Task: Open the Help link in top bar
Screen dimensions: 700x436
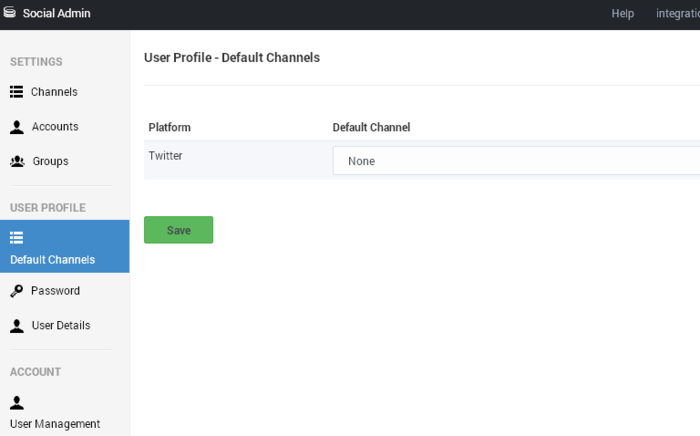Action: 622,13
